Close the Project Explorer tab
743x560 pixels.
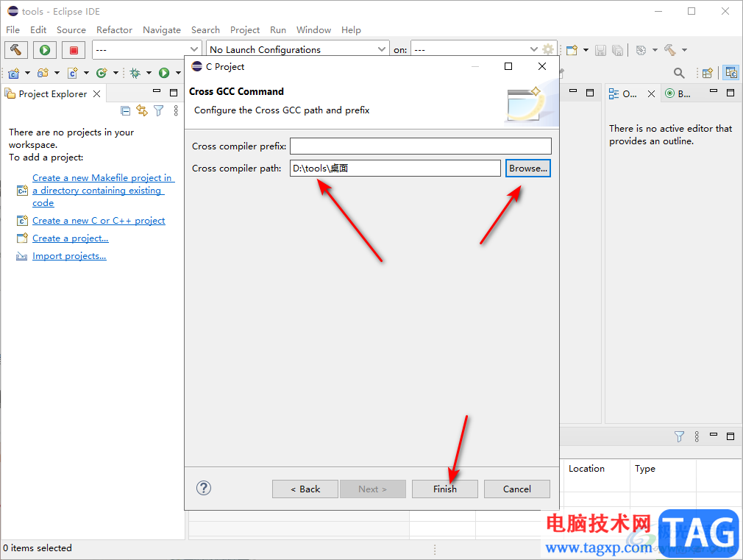pos(96,94)
